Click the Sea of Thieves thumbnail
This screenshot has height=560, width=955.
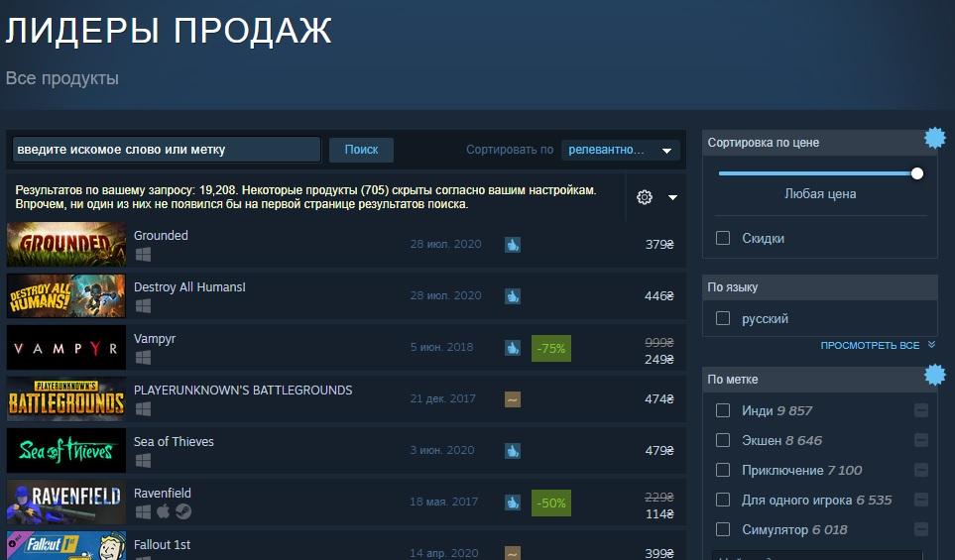coord(65,450)
